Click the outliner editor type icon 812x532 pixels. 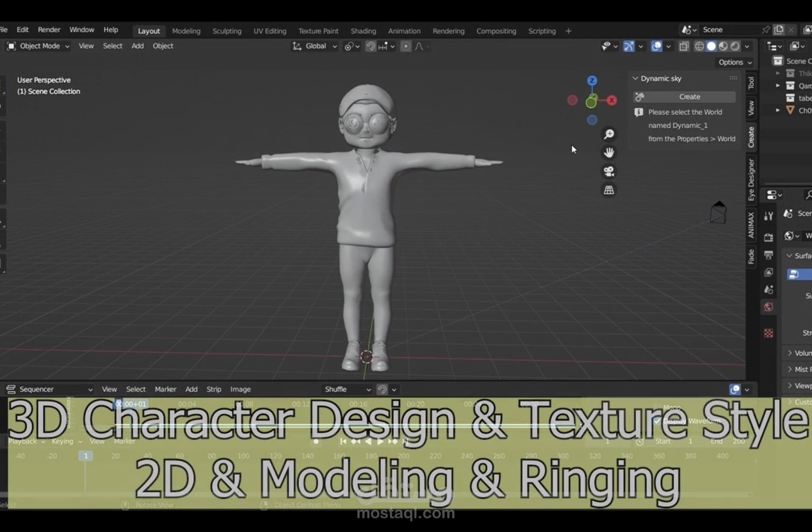pyautogui.click(x=775, y=46)
